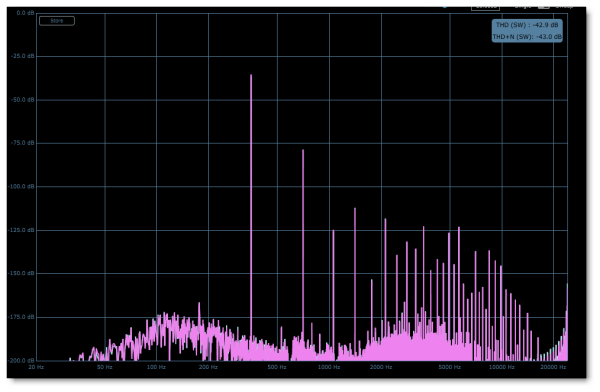Screen dimensions: 600x392
Task: Select the THD+N (SW) -43.0 dB readout
Action: click(x=527, y=37)
